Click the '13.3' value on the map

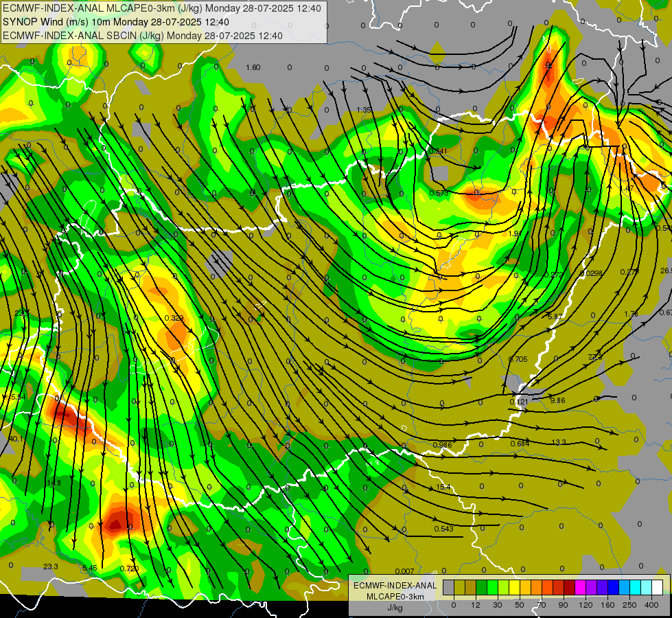559,442
